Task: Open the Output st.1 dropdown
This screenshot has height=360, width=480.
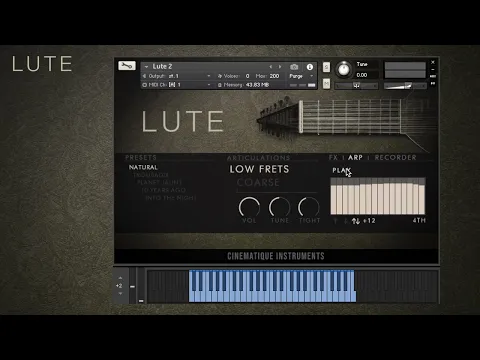Action: point(177,76)
